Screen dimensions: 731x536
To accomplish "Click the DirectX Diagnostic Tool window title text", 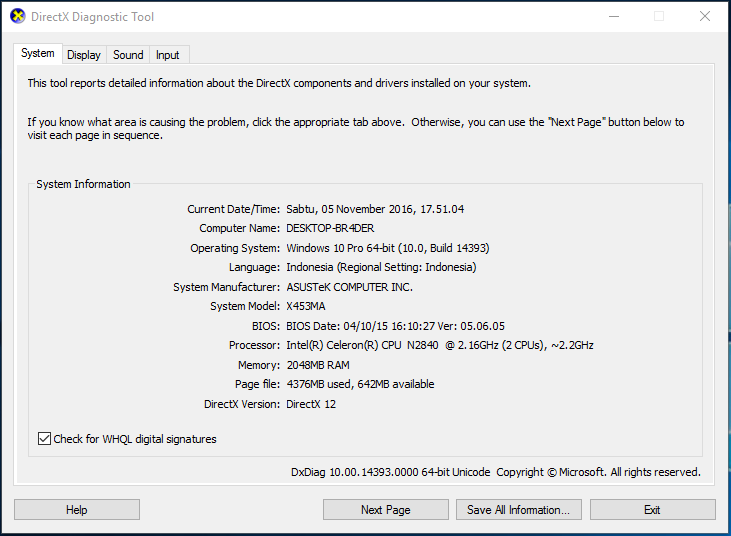I will (92, 17).
